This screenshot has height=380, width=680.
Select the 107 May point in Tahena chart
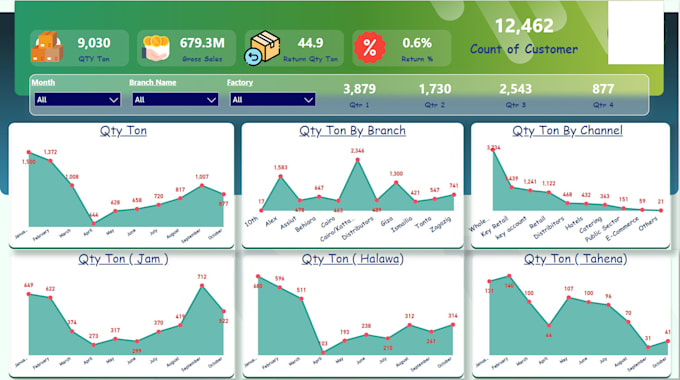[569, 298]
